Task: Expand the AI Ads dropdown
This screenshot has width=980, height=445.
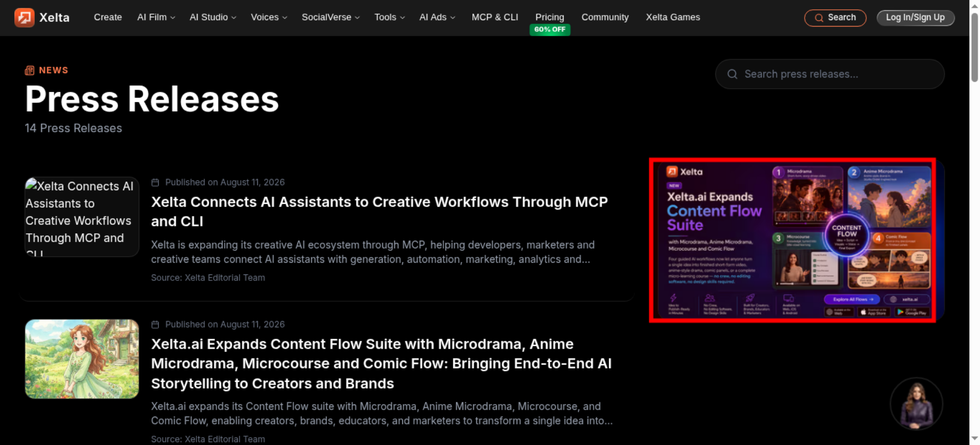Action: click(x=437, y=17)
